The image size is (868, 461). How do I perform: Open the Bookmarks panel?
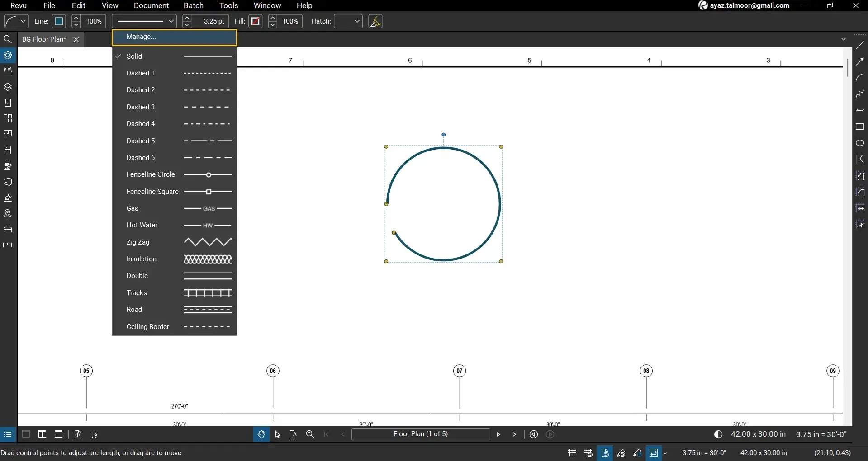coord(8,103)
